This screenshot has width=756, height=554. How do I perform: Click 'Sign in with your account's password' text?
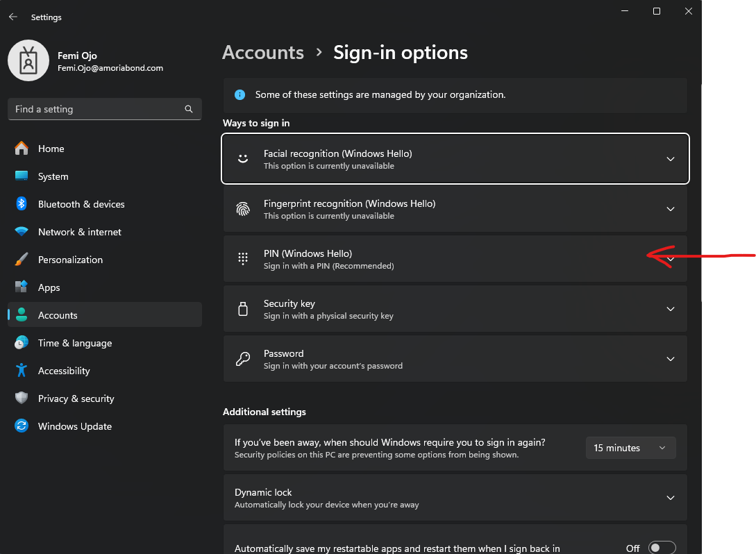pos(333,366)
